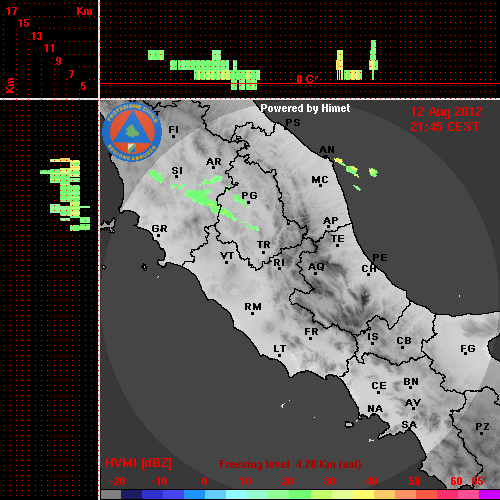Screen dimensions: 500x500
Task: Click the TR city label on the map
Action: coord(263,245)
